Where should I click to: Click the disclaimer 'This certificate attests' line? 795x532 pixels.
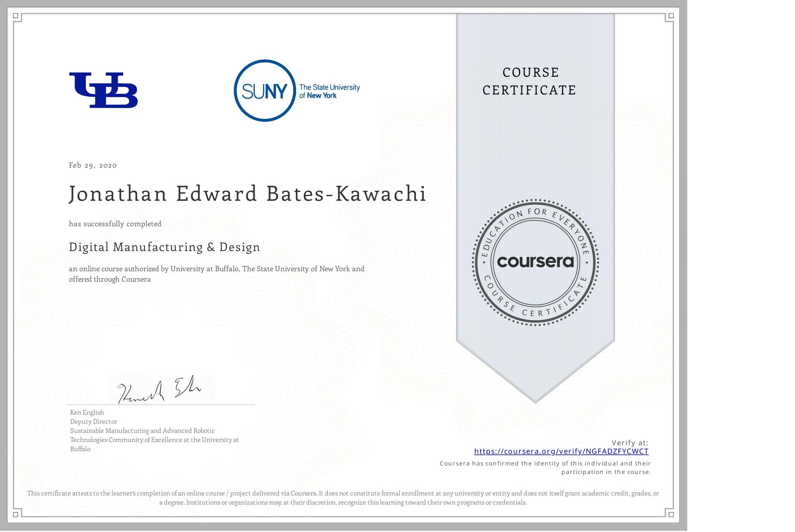(343, 498)
